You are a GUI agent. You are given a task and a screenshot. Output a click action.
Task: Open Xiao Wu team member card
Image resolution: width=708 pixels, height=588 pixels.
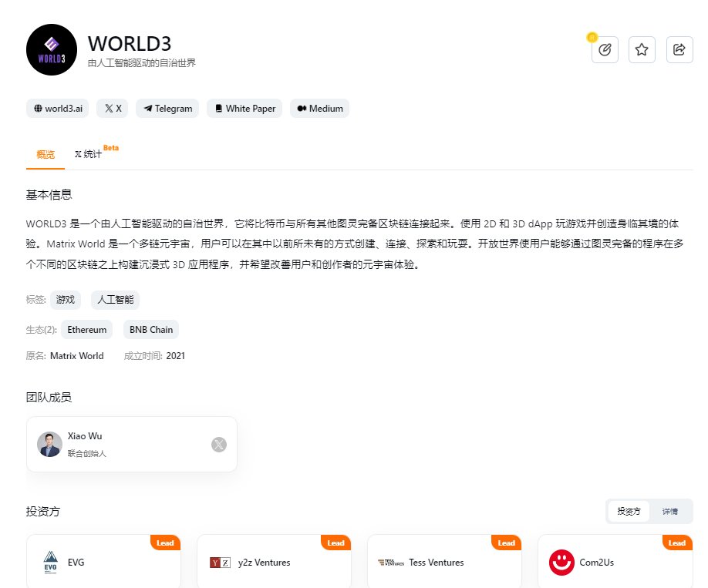coord(132,445)
